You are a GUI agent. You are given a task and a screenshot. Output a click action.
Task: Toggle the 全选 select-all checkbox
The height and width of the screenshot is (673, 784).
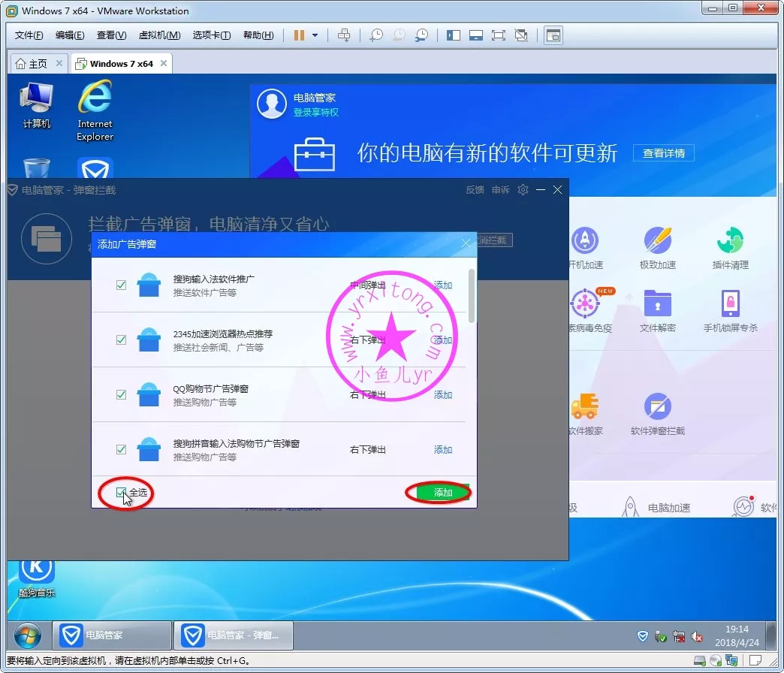pyautogui.click(x=122, y=493)
